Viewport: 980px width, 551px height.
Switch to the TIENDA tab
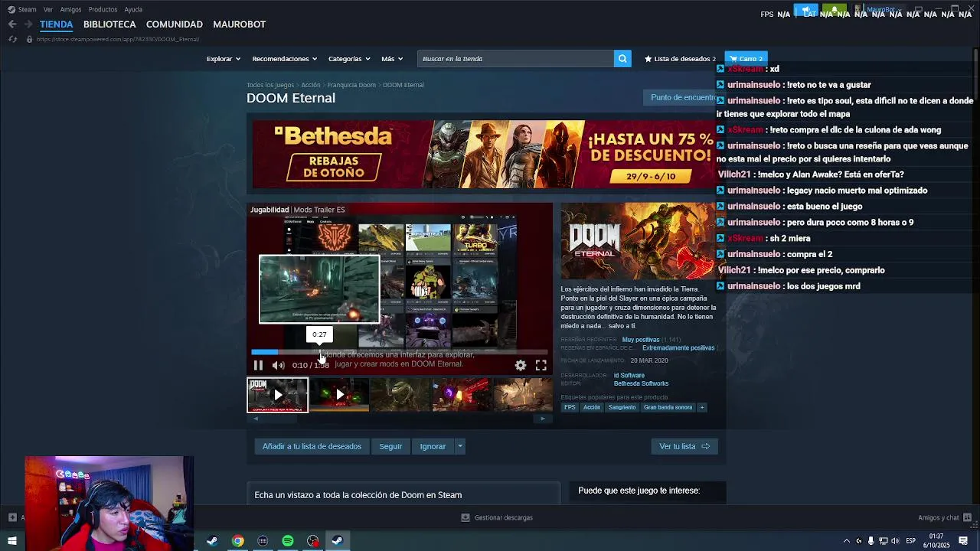coord(56,24)
